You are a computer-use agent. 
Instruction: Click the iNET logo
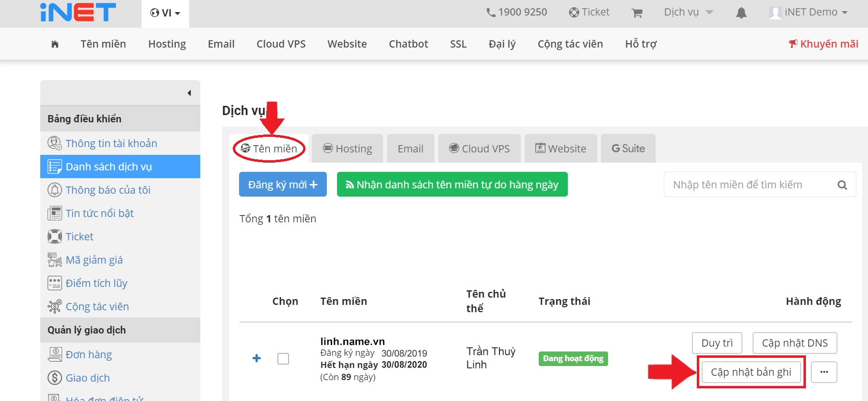pyautogui.click(x=78, y=12)
